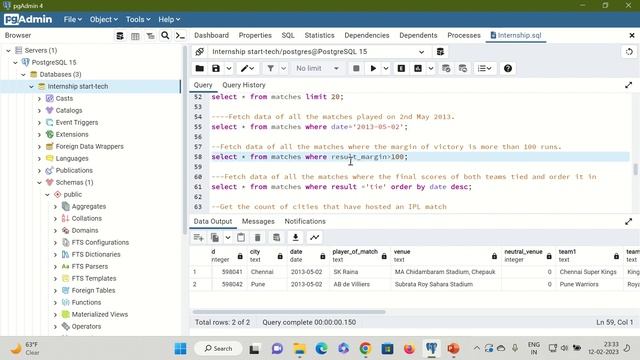The height and width of the screenshot is (360, 640).
Task: Open Firefox from the taskbar
Action: pos(409,349)
